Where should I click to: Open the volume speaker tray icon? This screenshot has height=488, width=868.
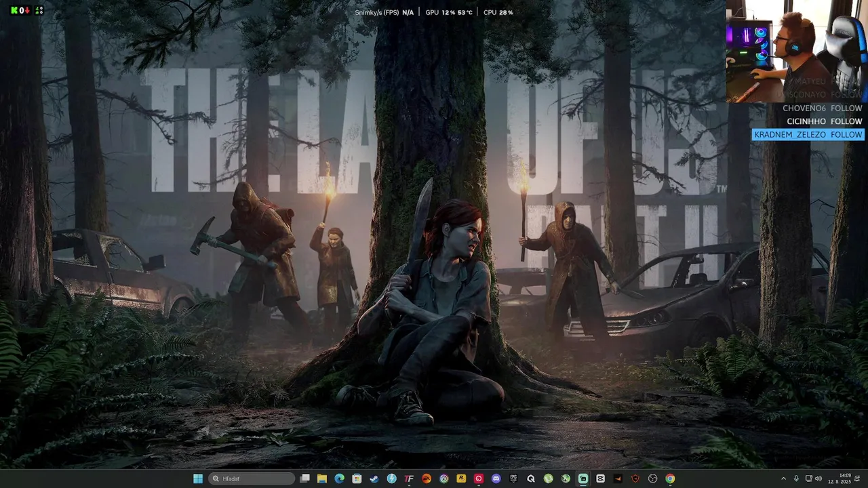pyautogui.click(x=818, y=479)
